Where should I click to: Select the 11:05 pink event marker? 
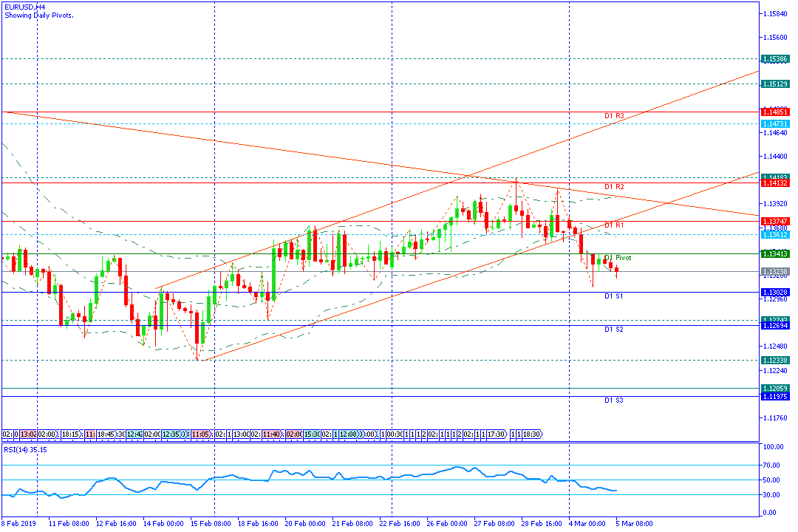[x=200, y=434]
